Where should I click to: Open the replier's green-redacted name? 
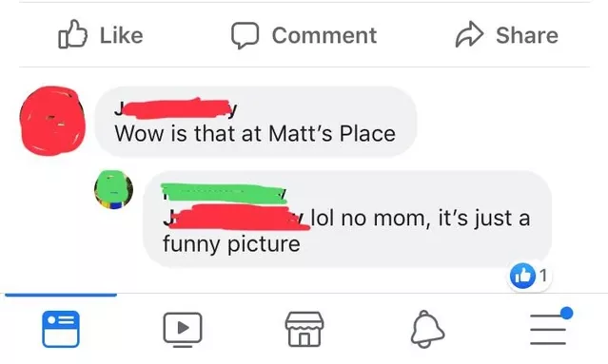click(225, 193)
